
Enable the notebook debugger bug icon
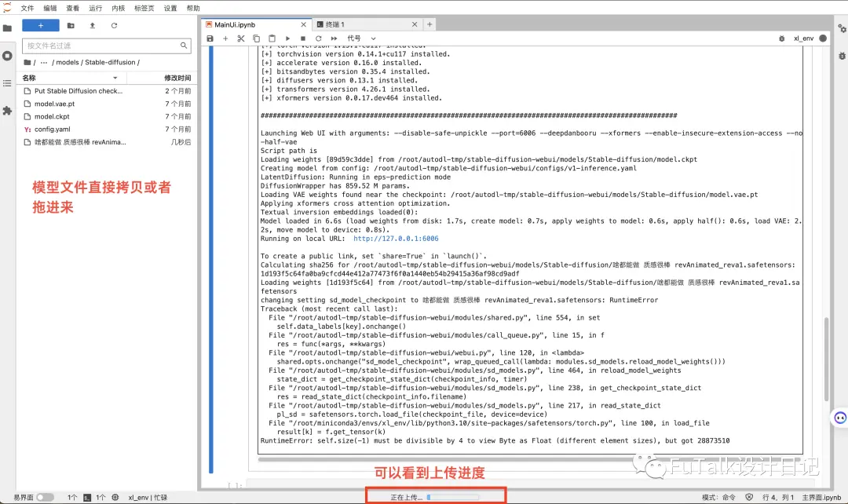[781, 38]
